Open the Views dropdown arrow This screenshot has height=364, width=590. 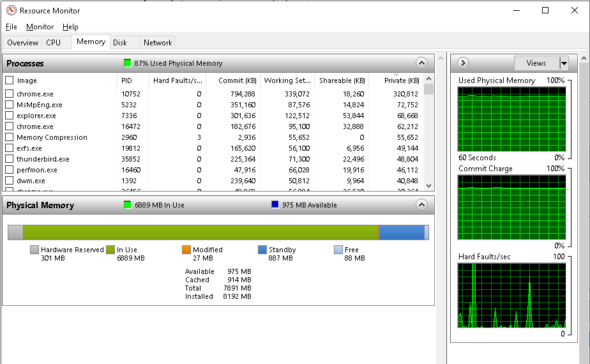[x=564, y=63]
